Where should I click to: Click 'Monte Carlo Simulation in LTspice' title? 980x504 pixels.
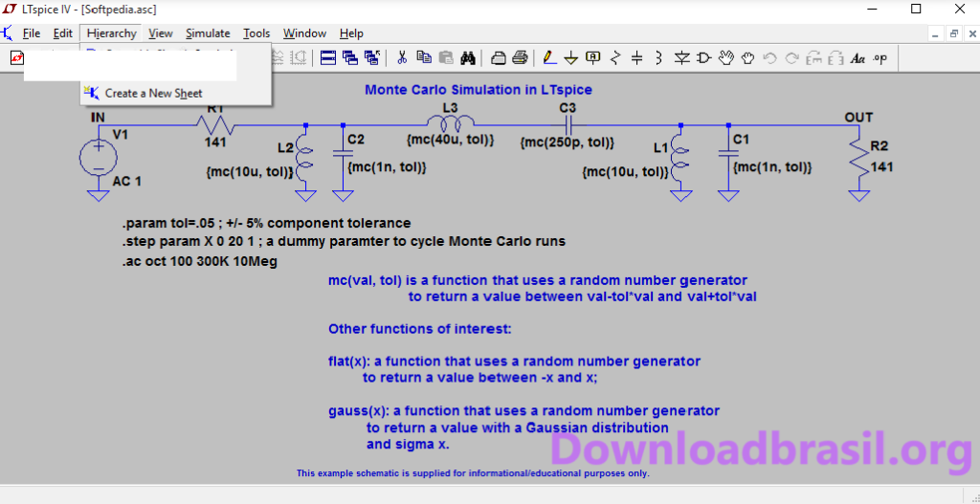click(x=479, y=90)
